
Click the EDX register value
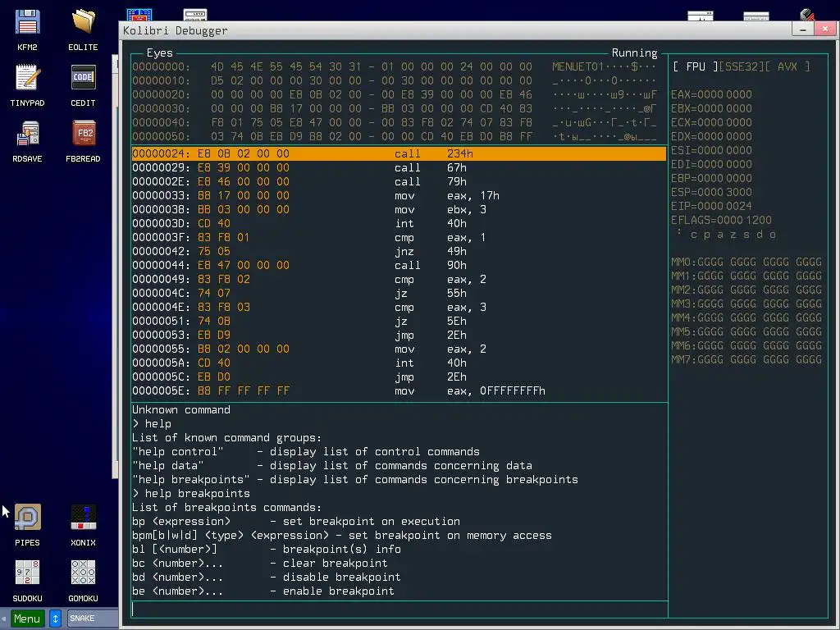(x=711, y=136)
